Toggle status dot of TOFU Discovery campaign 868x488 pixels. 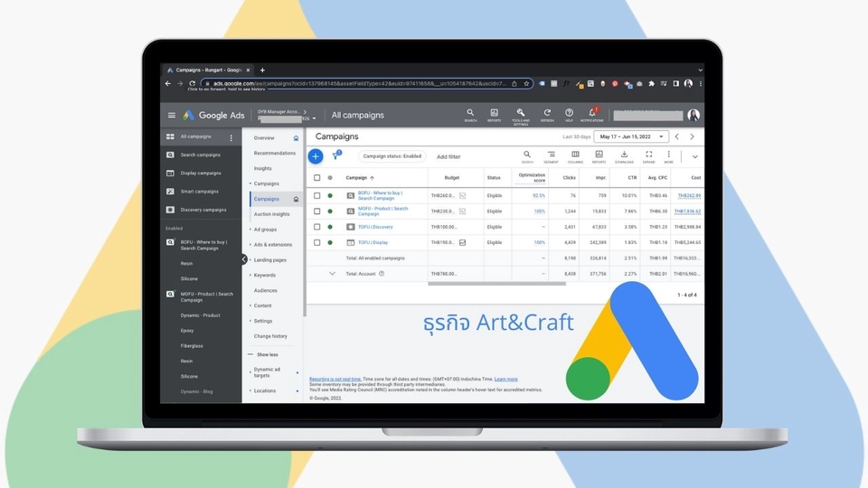click(x=331, y=227)
